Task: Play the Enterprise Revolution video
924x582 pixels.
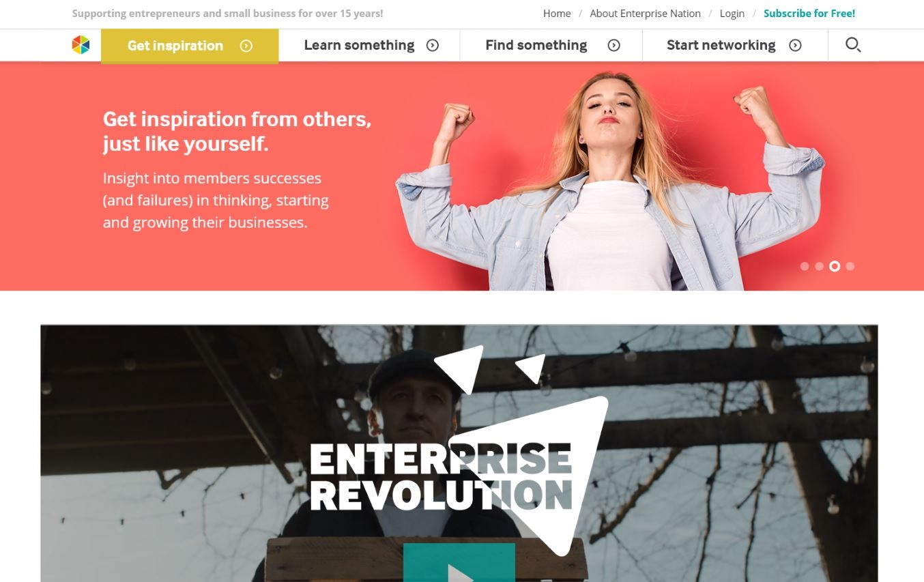Action: [x=459, y=563]
